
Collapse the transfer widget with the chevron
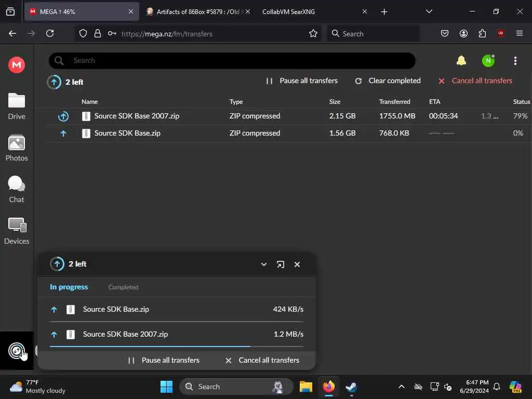coord(263,264)
